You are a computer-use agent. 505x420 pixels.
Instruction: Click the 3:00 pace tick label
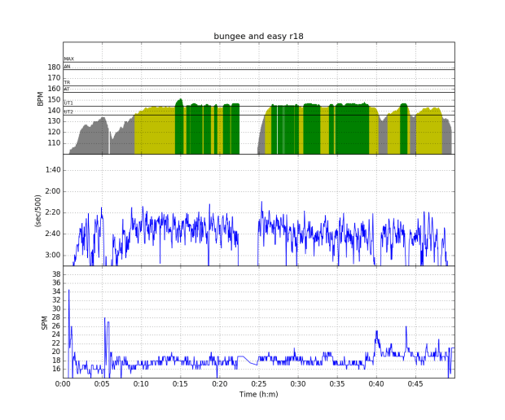pos(52,255)
